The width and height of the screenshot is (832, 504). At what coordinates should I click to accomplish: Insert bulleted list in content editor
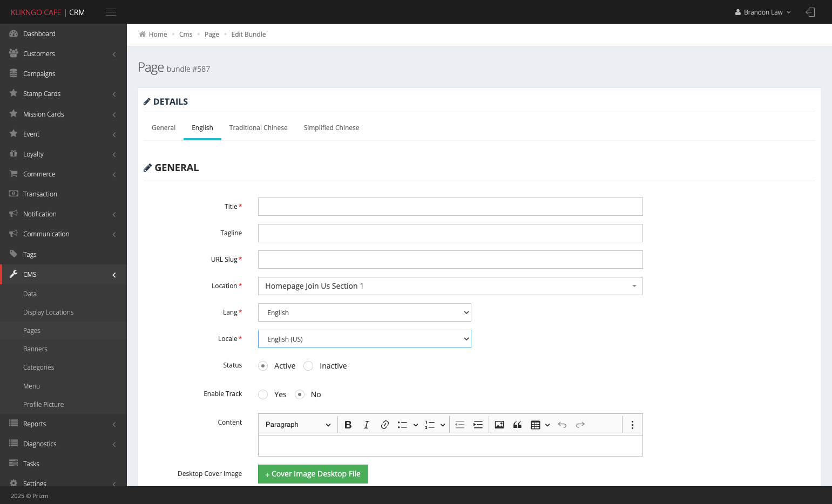402,425
